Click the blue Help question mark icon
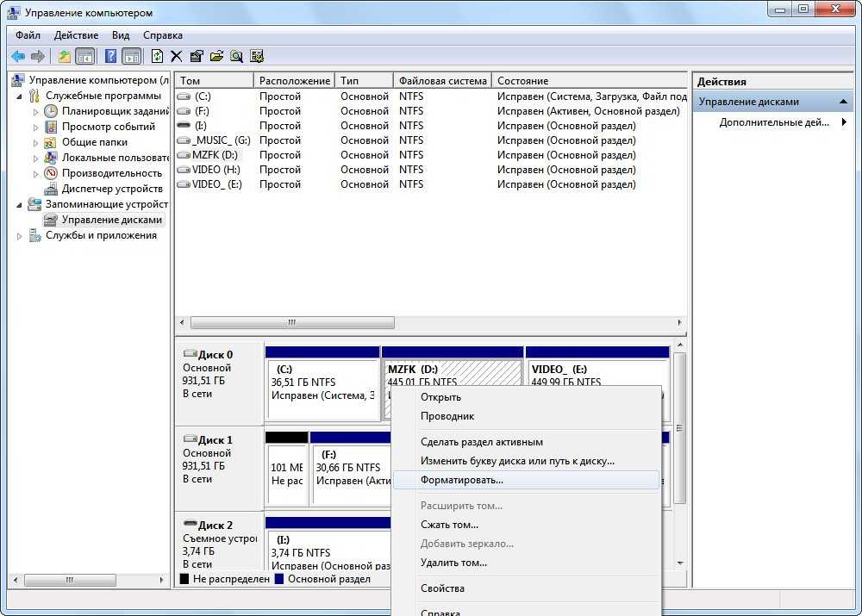862x616 pixels. [x=110, y=56]
